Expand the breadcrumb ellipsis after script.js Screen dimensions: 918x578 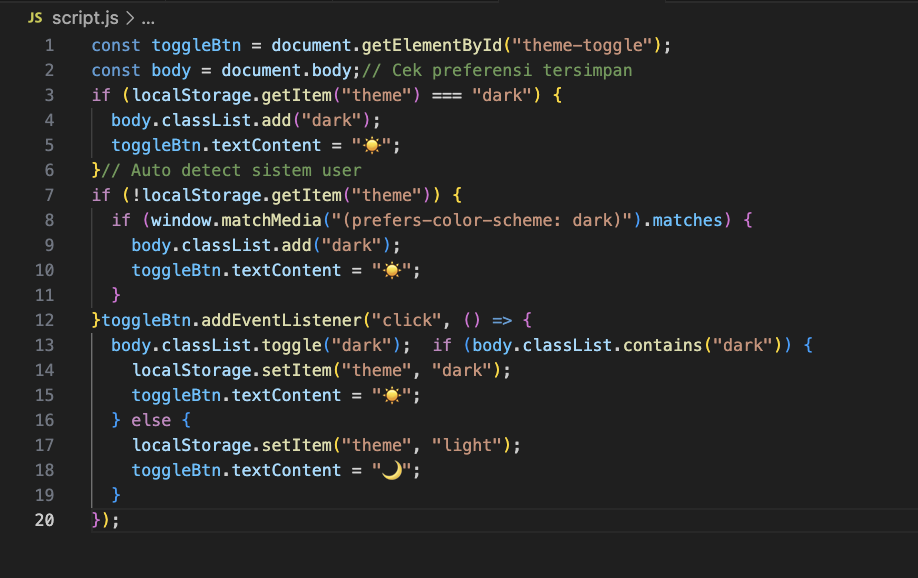point(147,19)
